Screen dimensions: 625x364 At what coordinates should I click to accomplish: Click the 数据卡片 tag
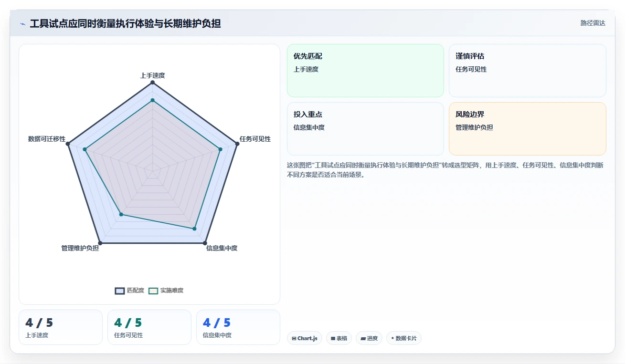pyautogui.click(x=404, y=338)
